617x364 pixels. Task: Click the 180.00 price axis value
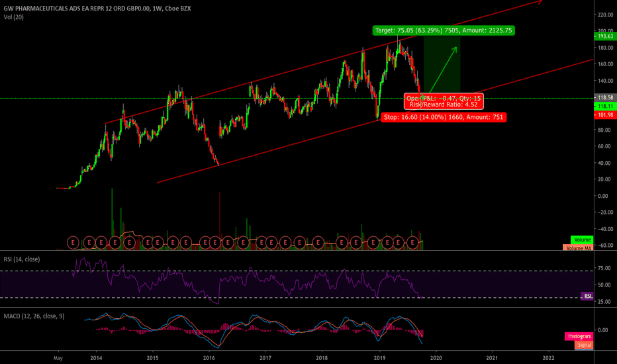[605, 48]
